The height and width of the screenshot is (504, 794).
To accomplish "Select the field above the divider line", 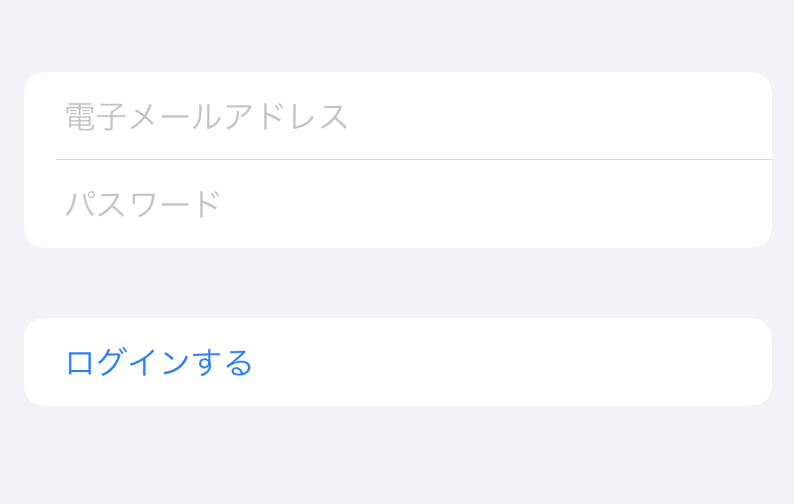I will pos(398,116).
